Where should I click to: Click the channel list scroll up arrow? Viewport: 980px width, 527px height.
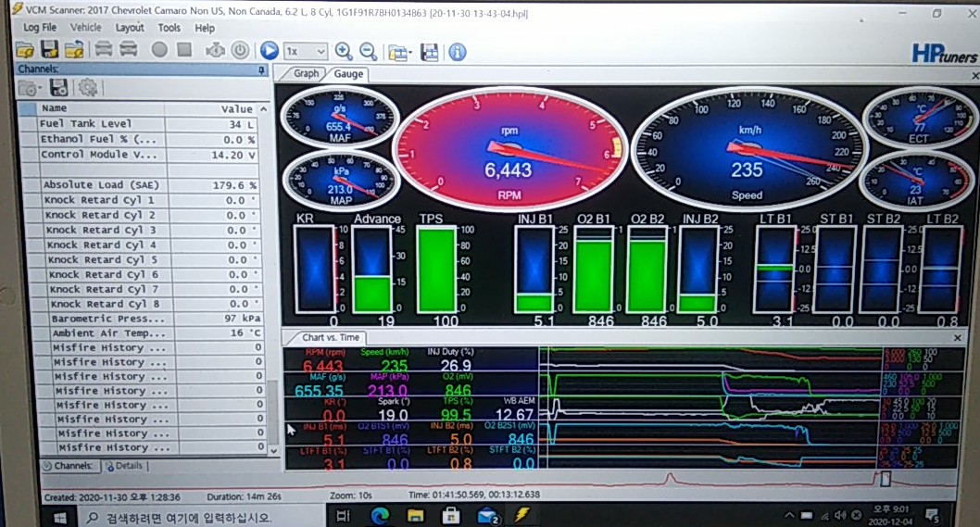[264, 109]
